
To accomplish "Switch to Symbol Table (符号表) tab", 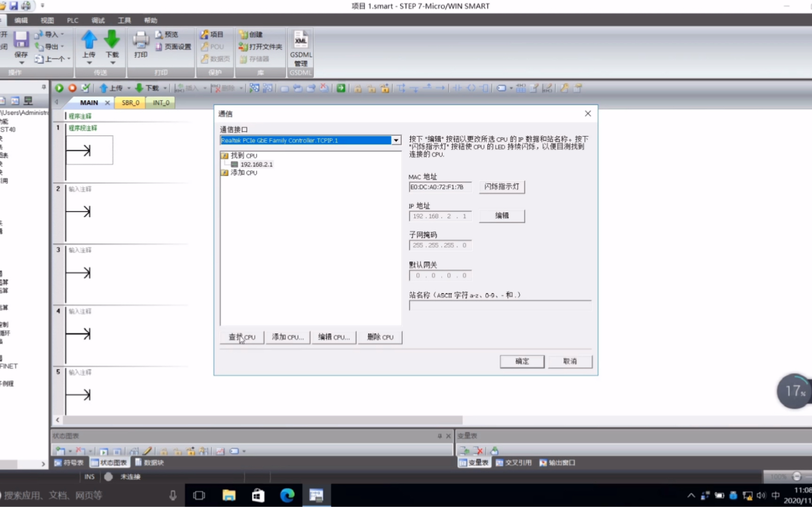I will [69, 463].
